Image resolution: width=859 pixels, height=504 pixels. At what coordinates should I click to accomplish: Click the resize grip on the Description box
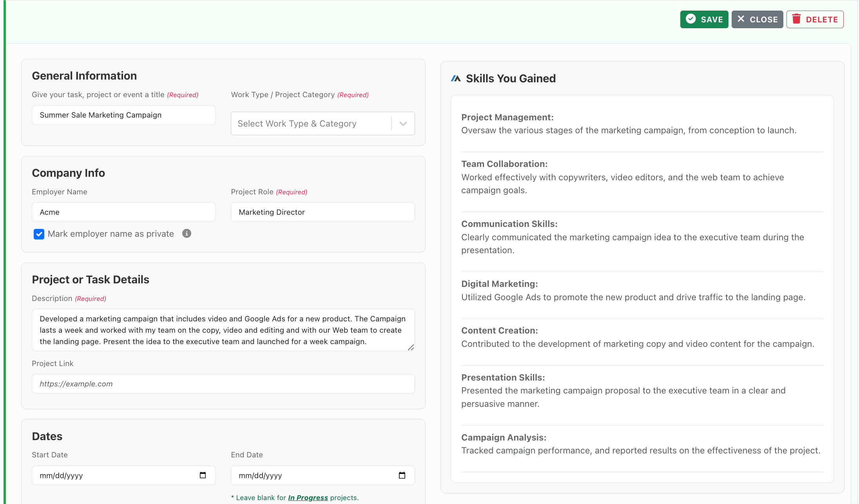coord(411,347)
